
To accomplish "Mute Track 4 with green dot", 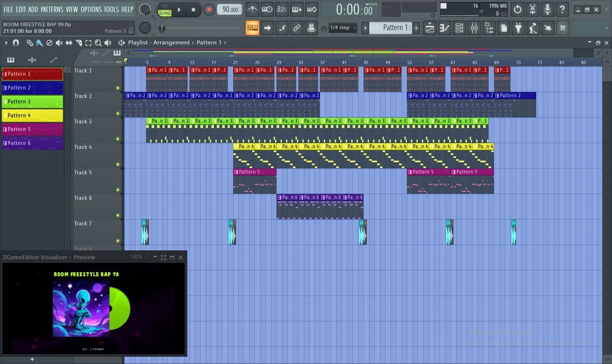I will pos(118,164).
